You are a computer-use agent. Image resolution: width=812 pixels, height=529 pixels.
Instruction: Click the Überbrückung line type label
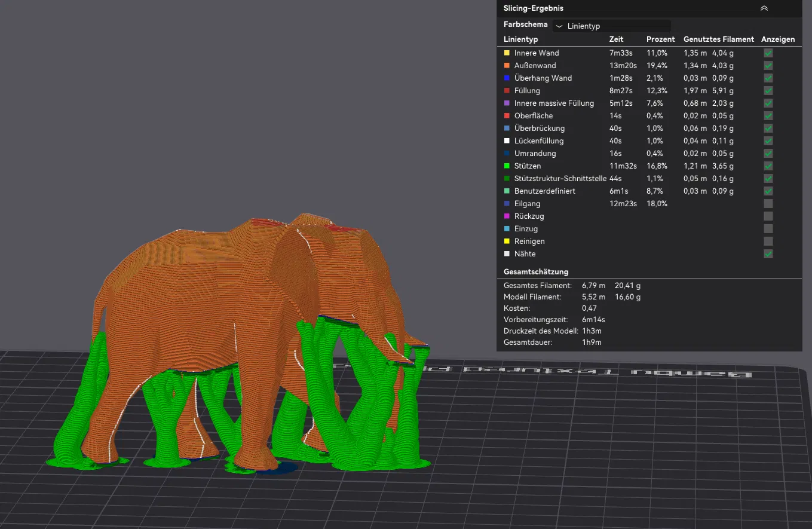click(x=539, y=129)
